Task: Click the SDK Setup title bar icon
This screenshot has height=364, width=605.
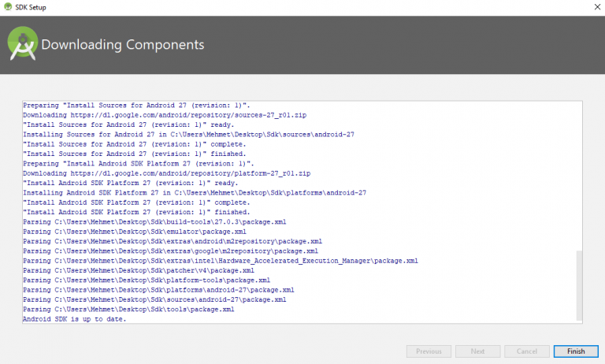Action: (8, 7)
